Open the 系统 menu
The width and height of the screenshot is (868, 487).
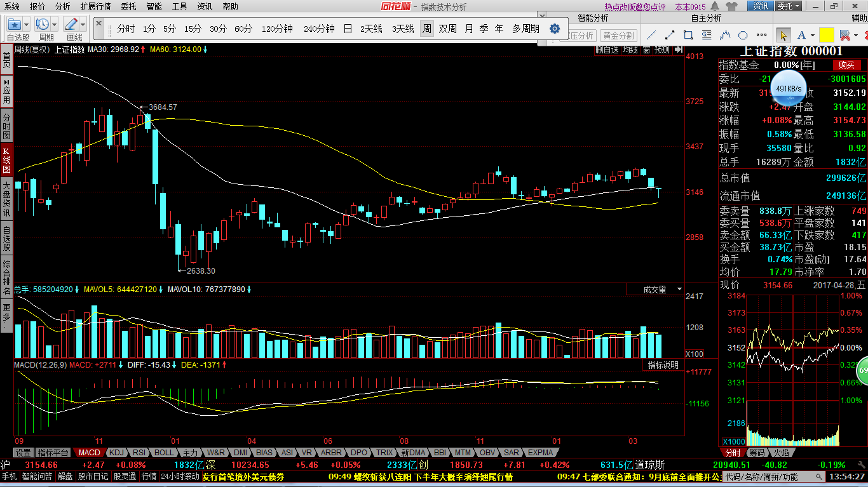point(11,6)
